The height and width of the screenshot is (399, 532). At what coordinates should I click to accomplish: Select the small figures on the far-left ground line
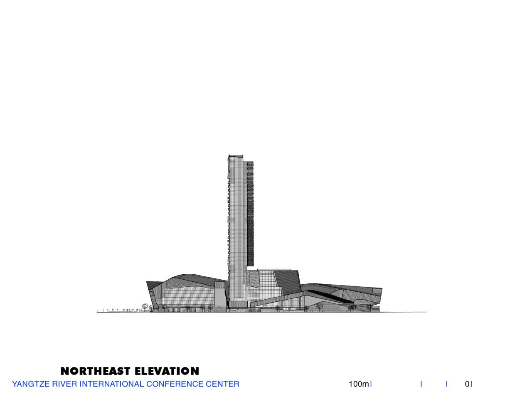(121, 310)
